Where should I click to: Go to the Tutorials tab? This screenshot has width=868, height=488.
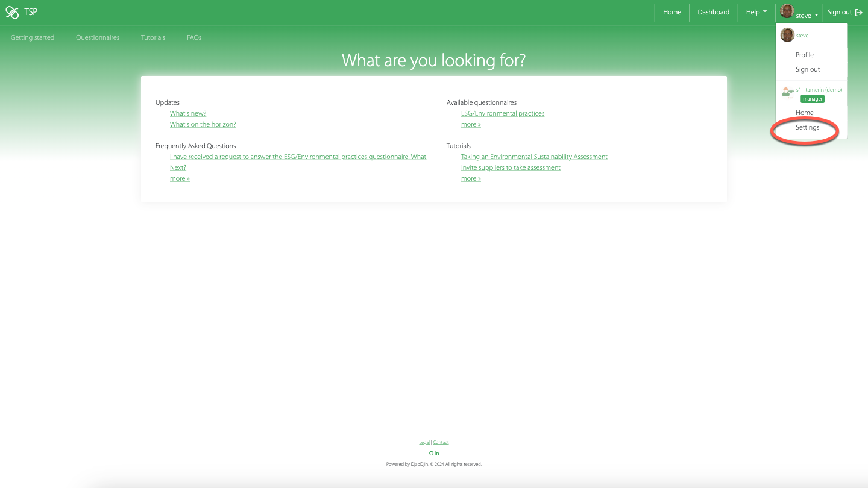tap(153, 37)
